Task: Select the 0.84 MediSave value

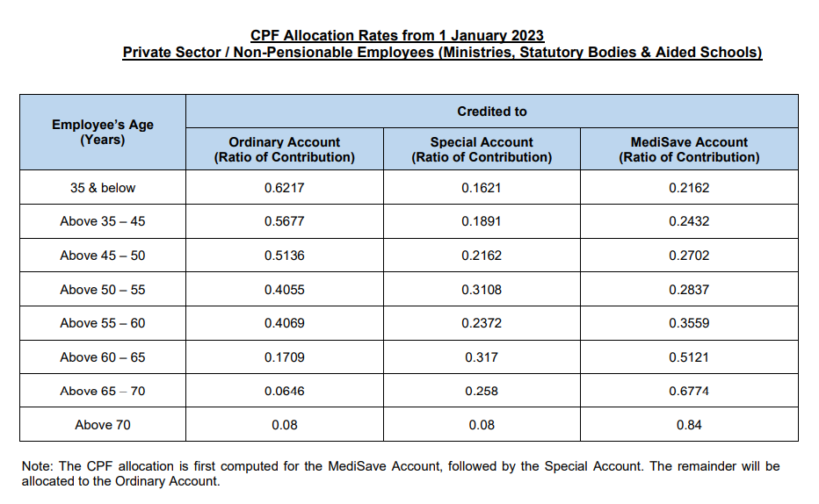Action: click(x=690, y=425)
